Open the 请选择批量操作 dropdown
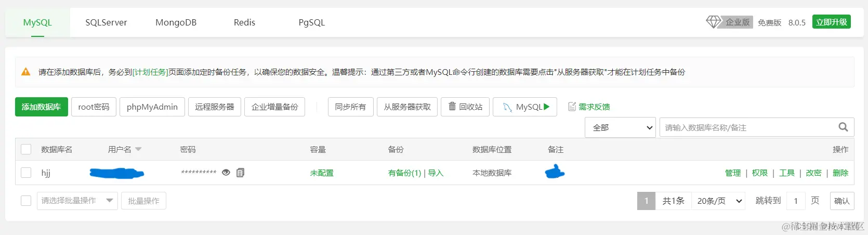The width and height of the screenshot is (868, 235). pyautogui.click(x=77, y=201)
